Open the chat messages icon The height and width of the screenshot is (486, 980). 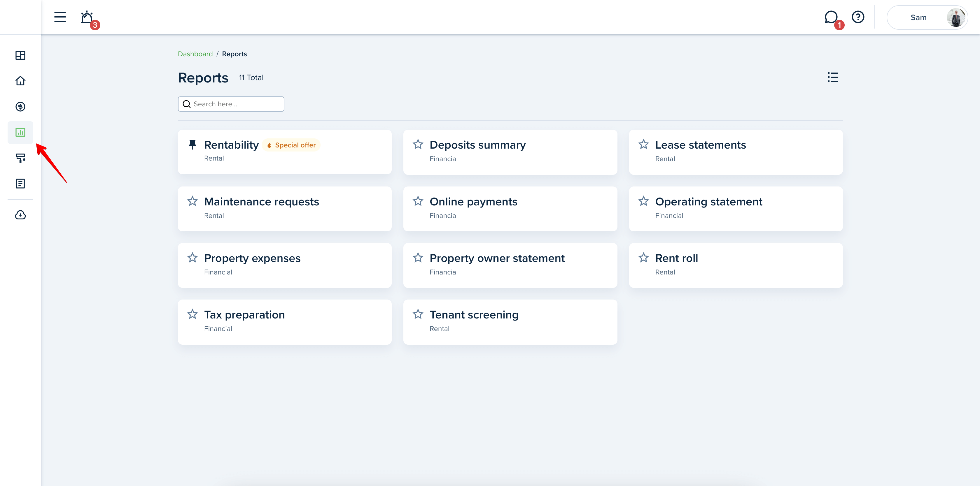(x=831, y=17)
